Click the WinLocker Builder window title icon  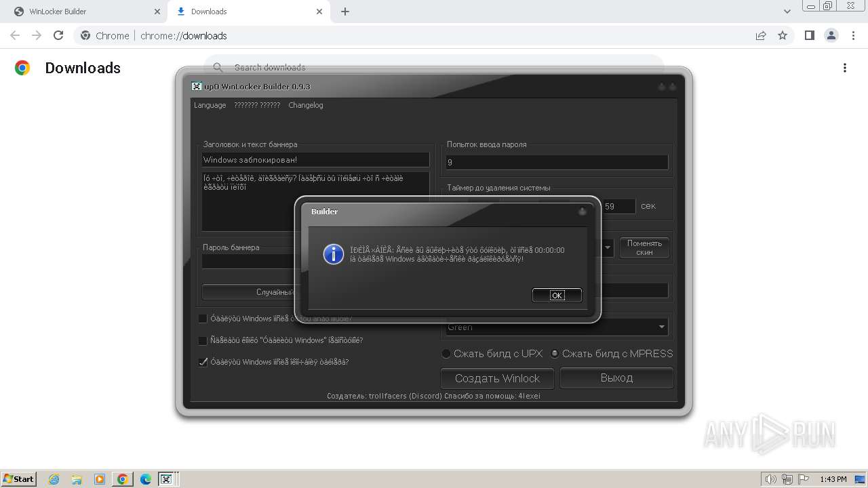[x=197, y=86]
